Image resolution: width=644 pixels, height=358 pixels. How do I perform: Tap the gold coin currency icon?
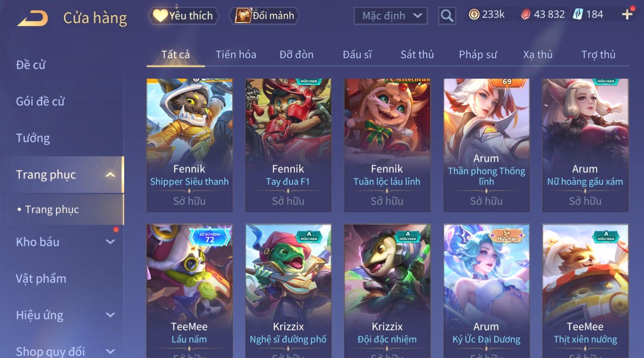click(x=474, y=15)
